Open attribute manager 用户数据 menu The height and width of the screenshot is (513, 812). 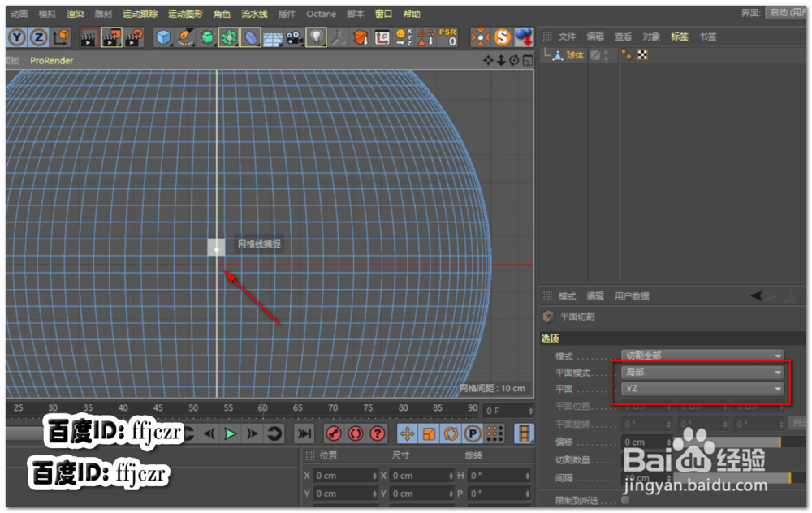(x=632, y=296)
